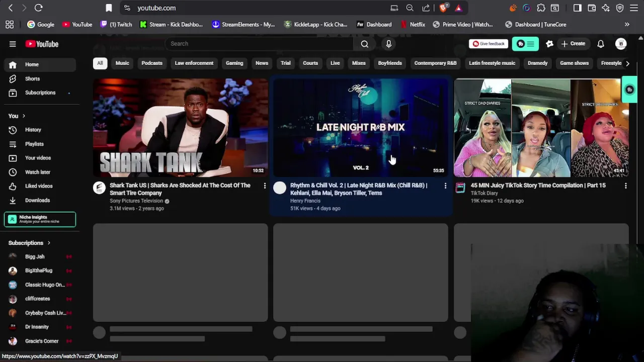Open Dr Insanity subscription channel
644x362 pixels.
40,327
